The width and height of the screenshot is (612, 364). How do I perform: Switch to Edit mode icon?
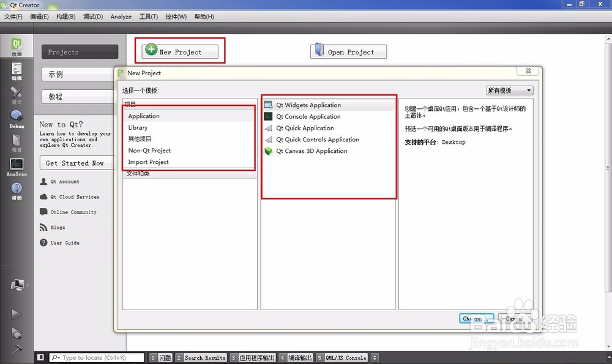[x=17, y=71]
